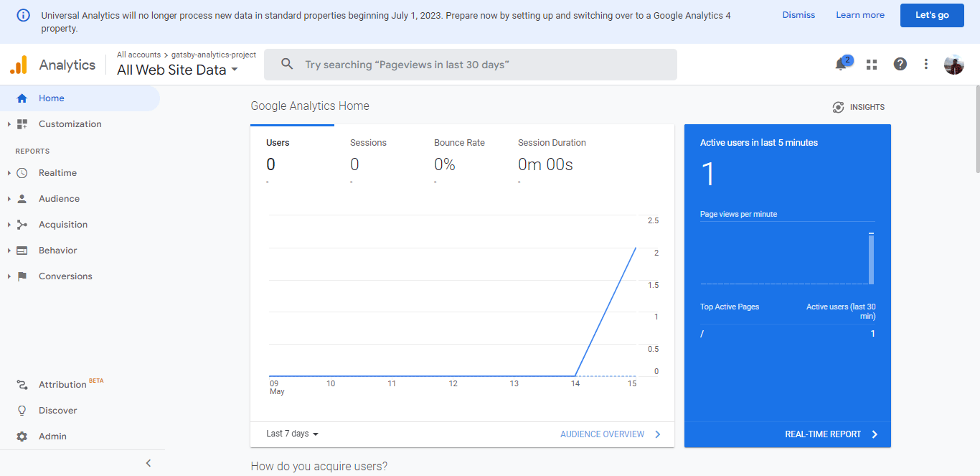Click the Discover lightbulb icon

22,411
